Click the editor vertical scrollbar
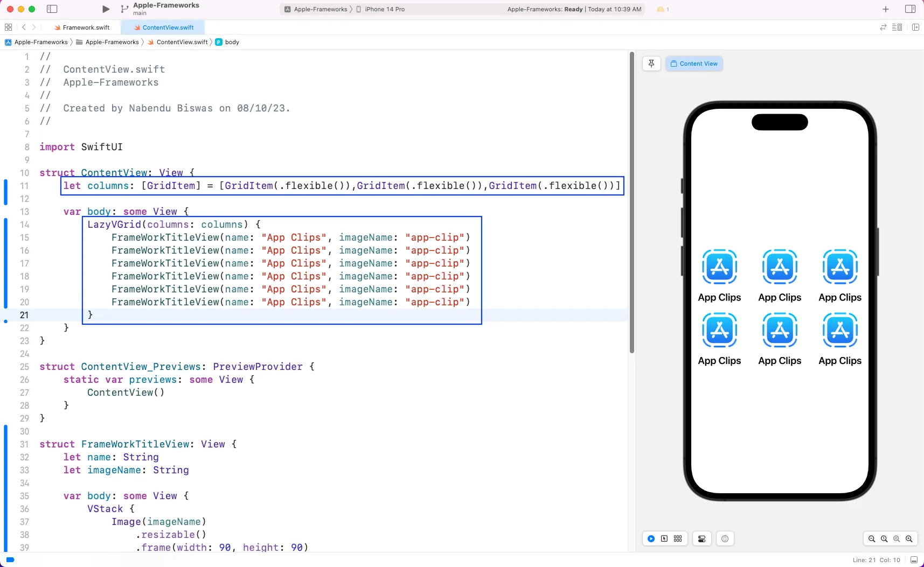The image size is (924, 567). pyautogui.click(x=631, y=202)
